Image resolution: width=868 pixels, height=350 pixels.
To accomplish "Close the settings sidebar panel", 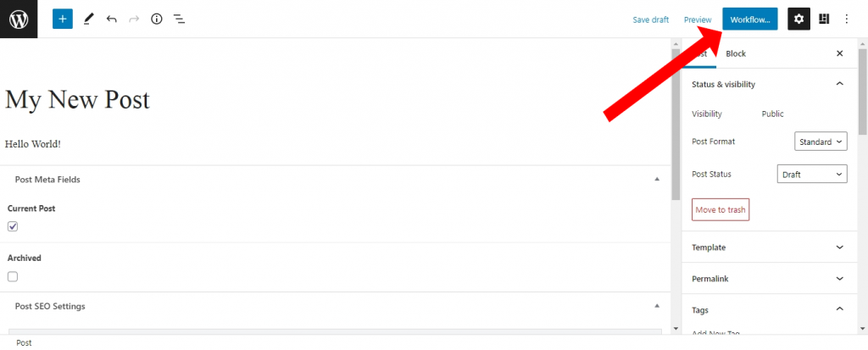I will [840, 53].
